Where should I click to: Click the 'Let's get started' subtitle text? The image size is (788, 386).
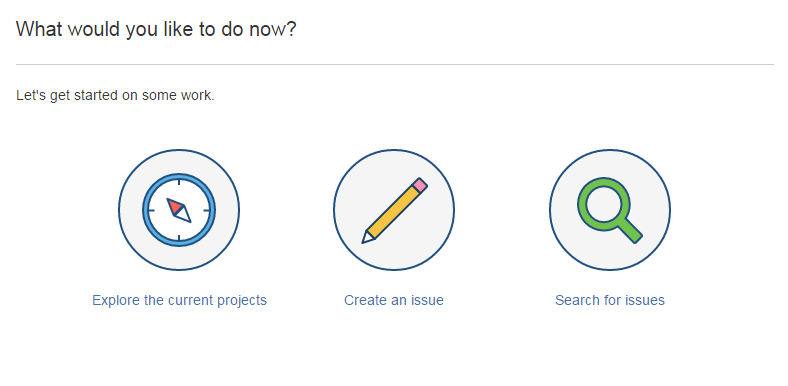116,95
